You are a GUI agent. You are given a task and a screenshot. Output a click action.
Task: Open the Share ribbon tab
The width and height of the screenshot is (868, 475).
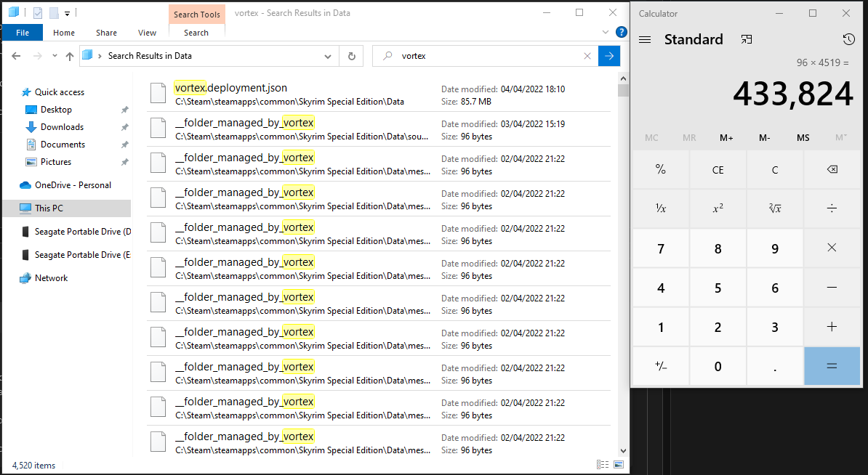pyautogui.click(x=106, y=33)
